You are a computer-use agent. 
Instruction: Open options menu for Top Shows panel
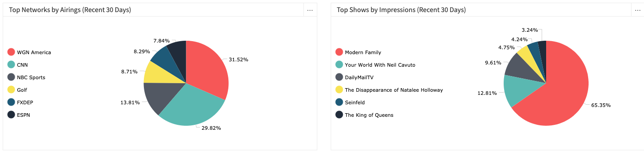[637, 10]
